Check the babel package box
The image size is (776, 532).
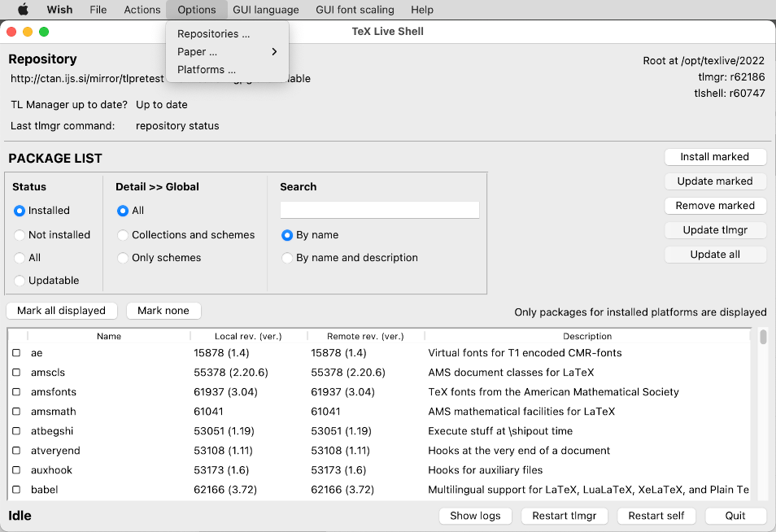16,490
